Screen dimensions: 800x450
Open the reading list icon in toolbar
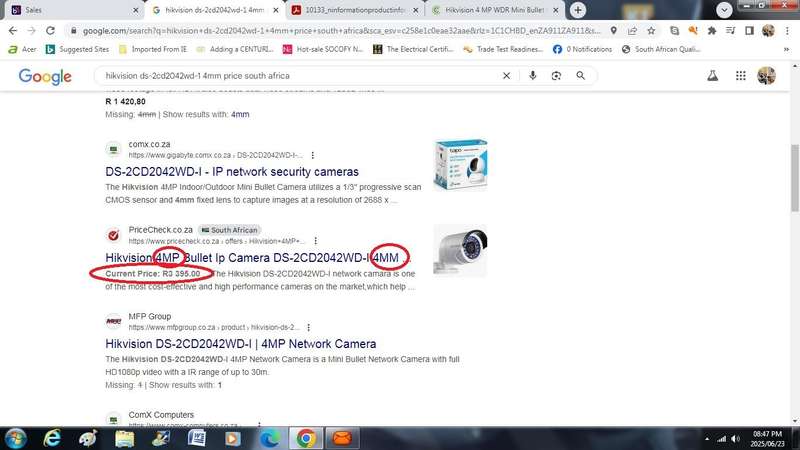[731, 31]
